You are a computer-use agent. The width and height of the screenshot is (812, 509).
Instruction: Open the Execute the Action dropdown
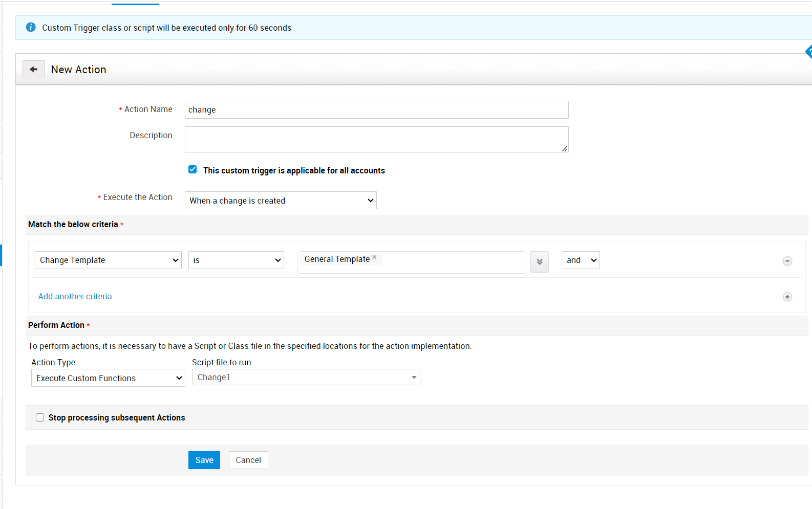[281, 201]
